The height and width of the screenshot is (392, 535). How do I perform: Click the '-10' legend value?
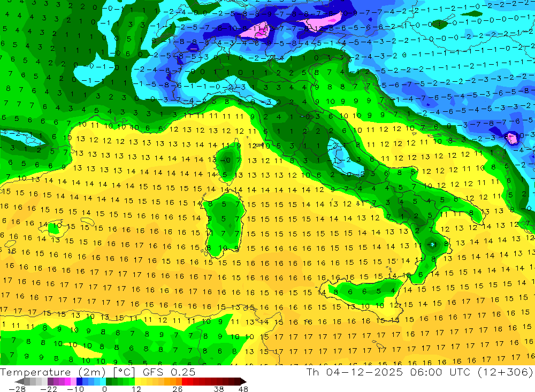(75, 389)
